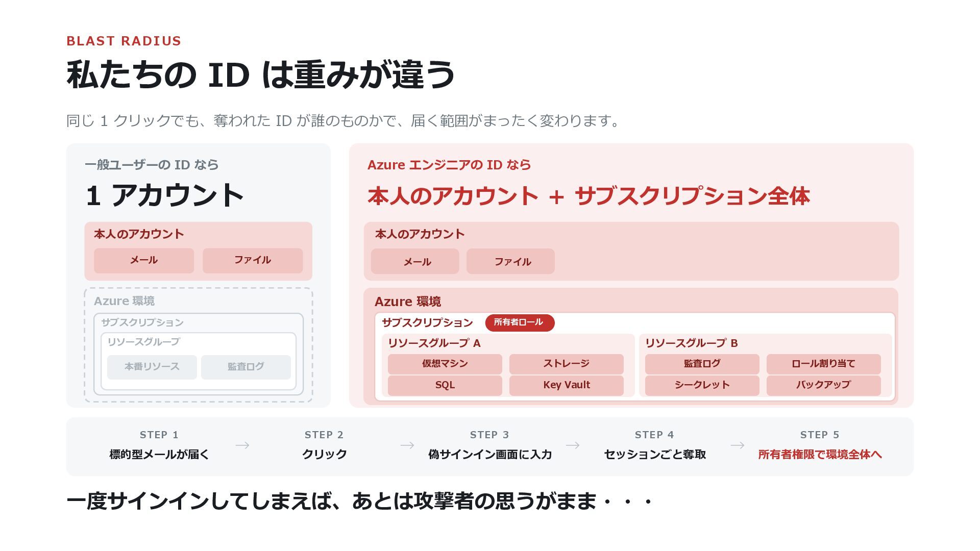The width and height of the screenshot is (980, 551).
Task: Select ファイル in the Azure engineer panel
Action: [510, 261]
